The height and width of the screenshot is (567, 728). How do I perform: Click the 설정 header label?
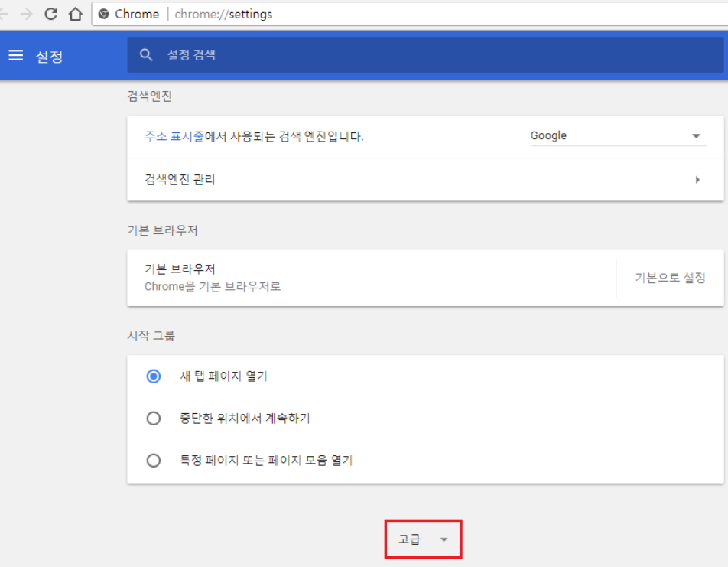click(x=46, y=54)
